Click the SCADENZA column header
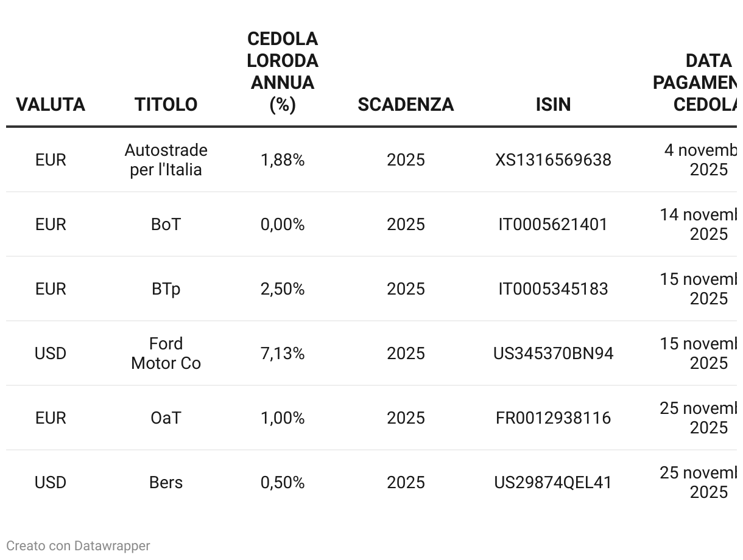 pyautogui.click(x=406, y=105)
